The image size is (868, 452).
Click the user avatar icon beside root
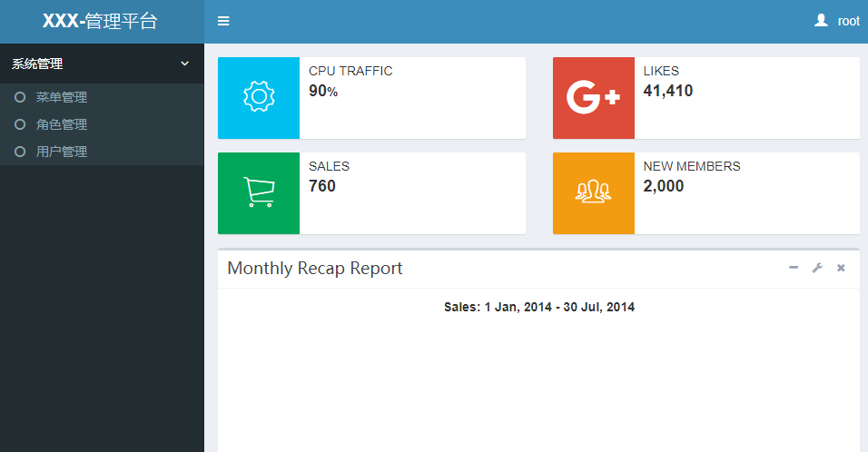point(821,21)
